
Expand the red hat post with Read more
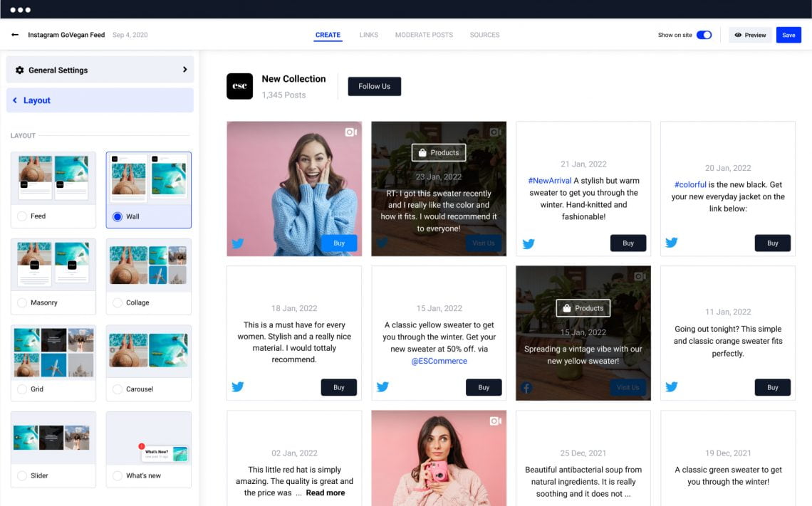[326, 492]
